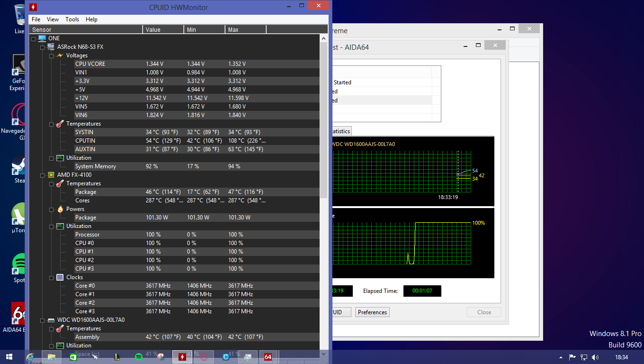Click the Action Center flag tray icon

pyautogui.click(x=572, y=357)
